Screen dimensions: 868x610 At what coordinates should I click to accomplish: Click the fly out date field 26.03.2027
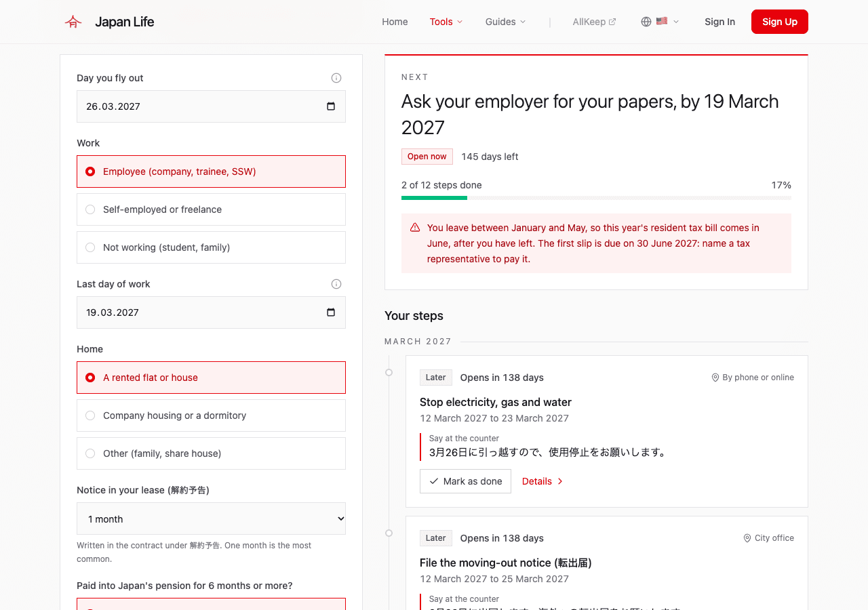[211, 106]
